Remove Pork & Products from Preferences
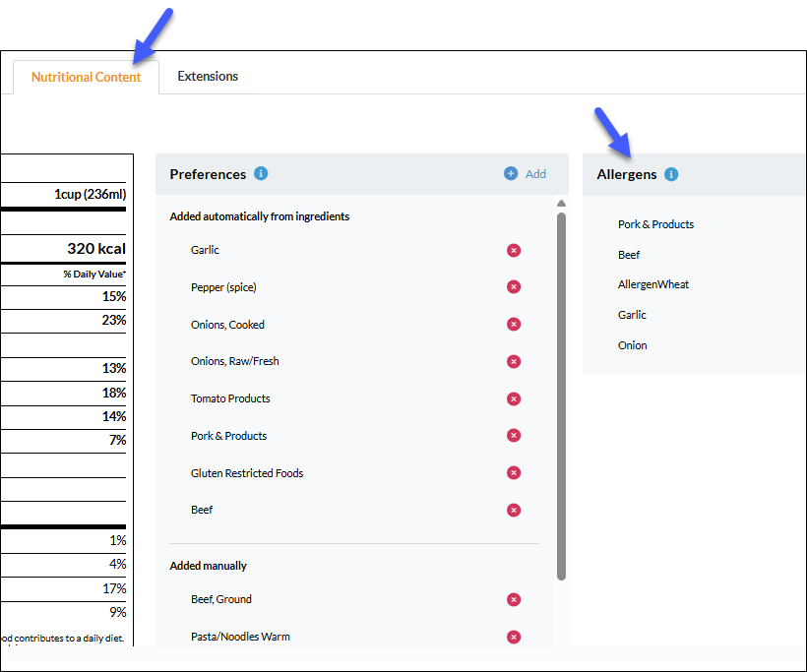Image resolution: width=807 pixels, height=672 pixels. pyautogui.click(x=513, y=435)
